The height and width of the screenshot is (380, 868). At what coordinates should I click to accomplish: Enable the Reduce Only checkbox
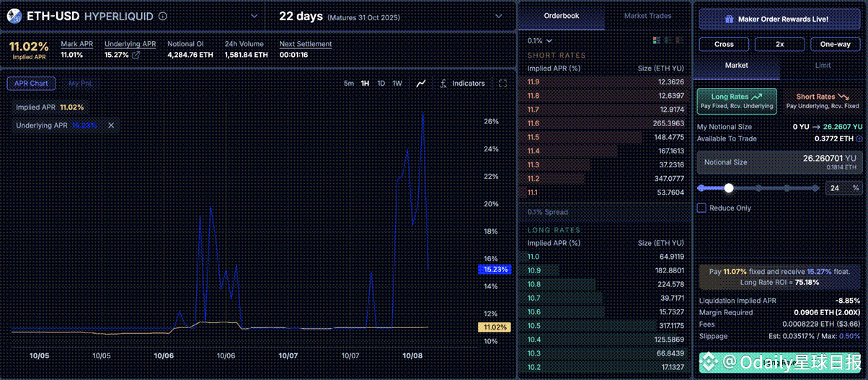pos(701,208)
